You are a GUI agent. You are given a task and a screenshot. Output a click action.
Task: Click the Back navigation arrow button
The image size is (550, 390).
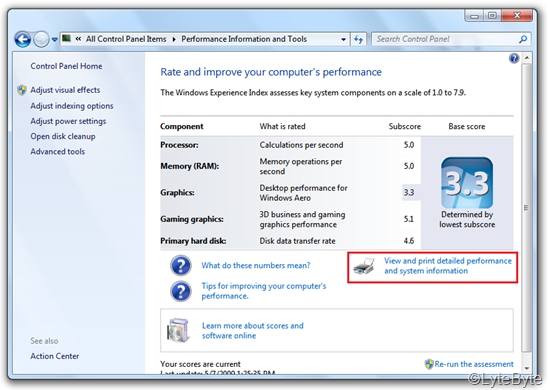tap(23, 39)
